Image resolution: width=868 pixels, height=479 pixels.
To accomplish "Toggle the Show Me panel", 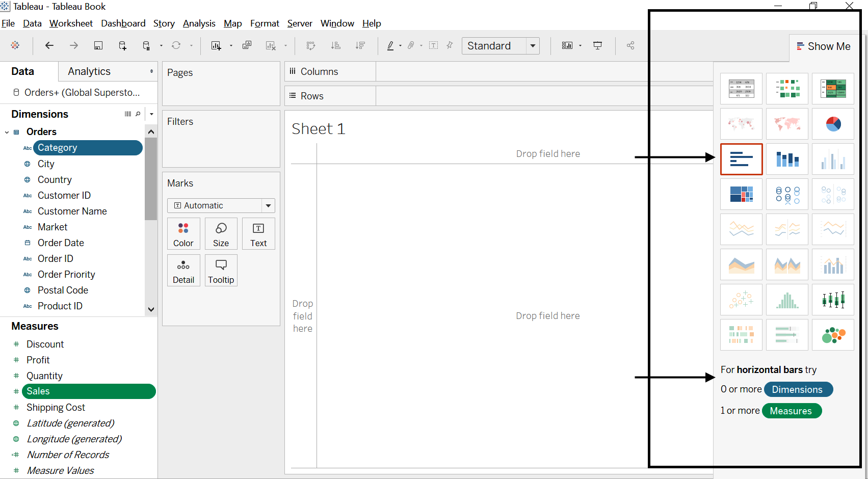I will [824, 46].
